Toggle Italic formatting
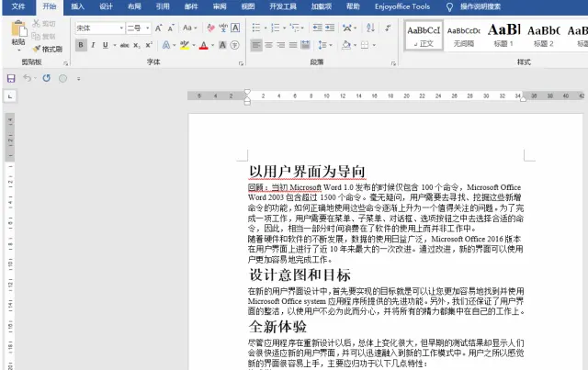The width and height of the screenshot is (588, 370). pyautogui.click(x=93, y=45)
